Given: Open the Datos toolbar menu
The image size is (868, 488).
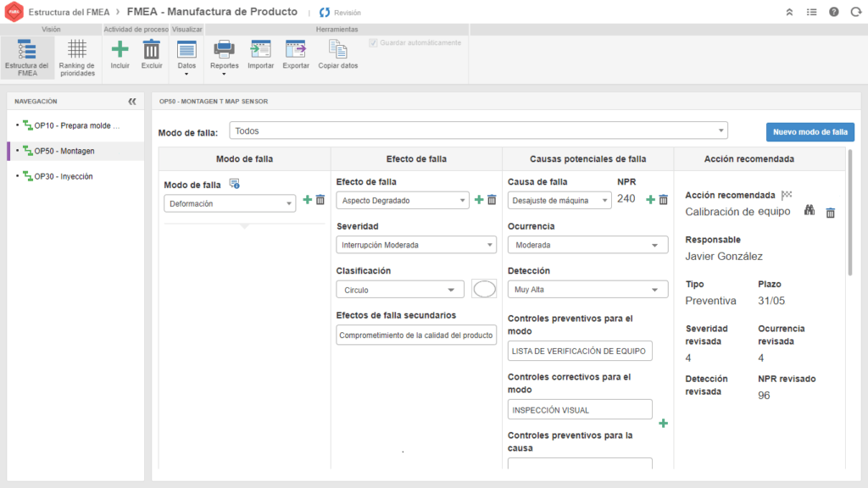Looking at the screenshot, I should tap(186, 55).
